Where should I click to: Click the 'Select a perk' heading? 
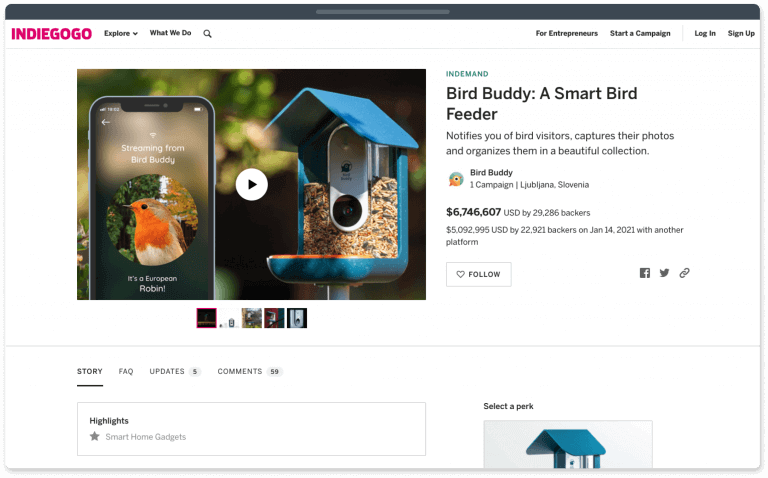pyautogui.click(x=508, y=406)
